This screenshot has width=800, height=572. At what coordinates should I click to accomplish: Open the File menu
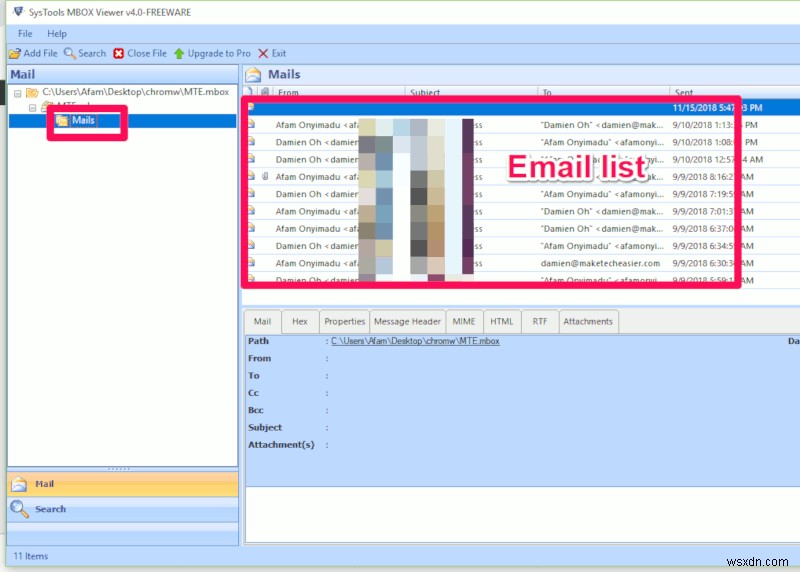(x=25, y=34)
